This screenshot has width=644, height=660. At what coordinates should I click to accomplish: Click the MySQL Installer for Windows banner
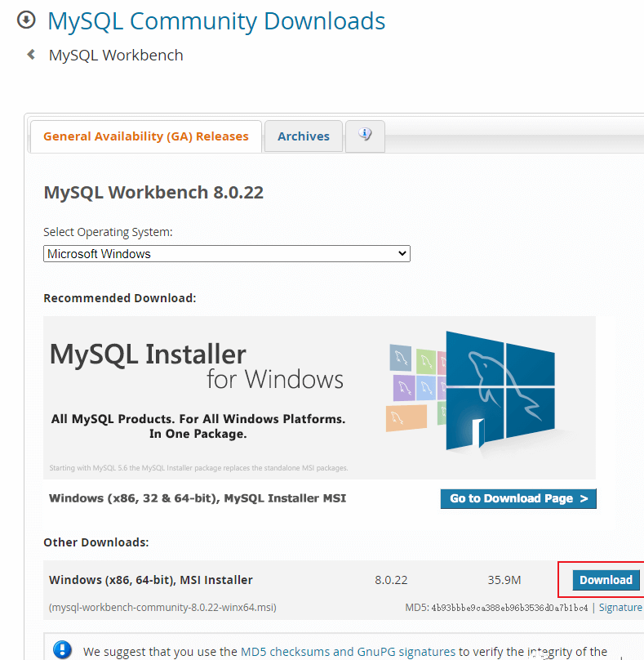(x=319, y=398)
